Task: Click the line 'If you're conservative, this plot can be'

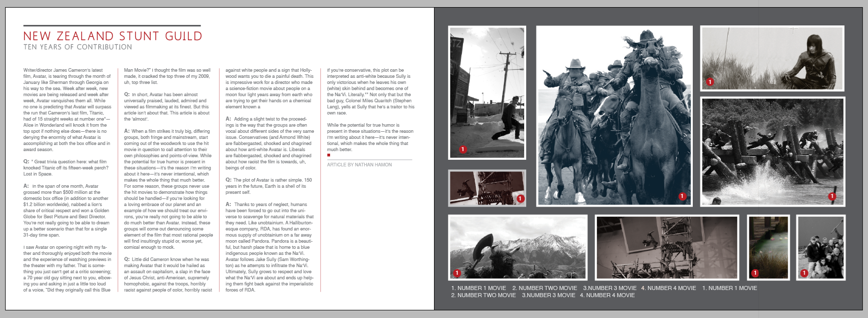Action: pos(365,70)
